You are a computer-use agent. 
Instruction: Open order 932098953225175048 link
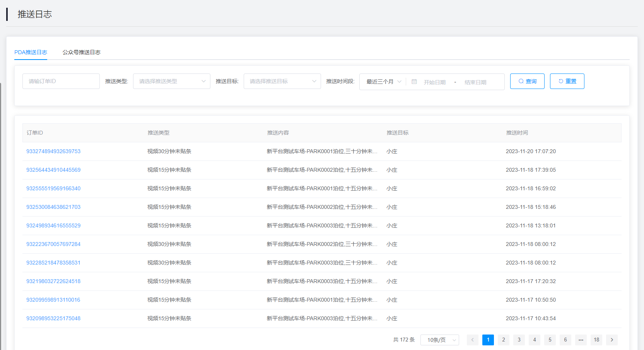[x=53, y=318]
